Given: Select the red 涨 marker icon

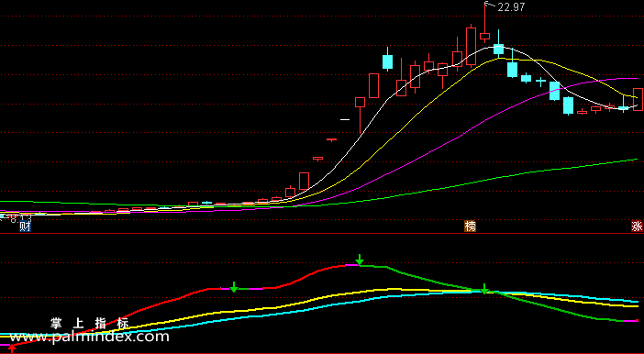Looking at the screenshot, I should 637,227.
